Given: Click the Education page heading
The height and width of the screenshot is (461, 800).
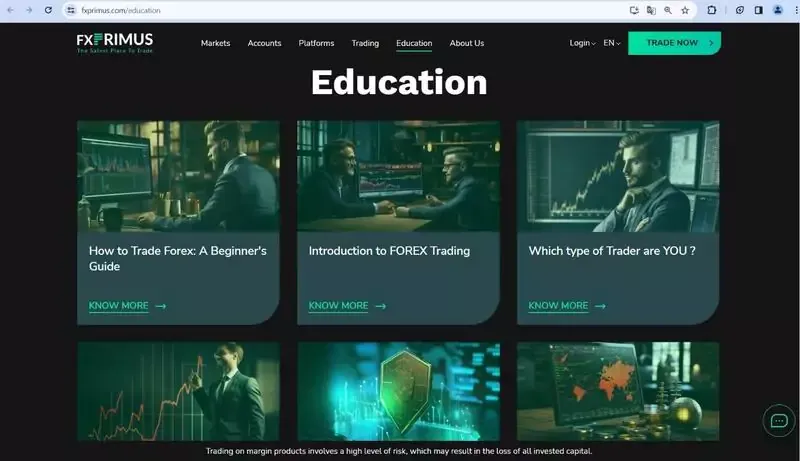Looking at the screenshot, I should click(x=399, y=82).
